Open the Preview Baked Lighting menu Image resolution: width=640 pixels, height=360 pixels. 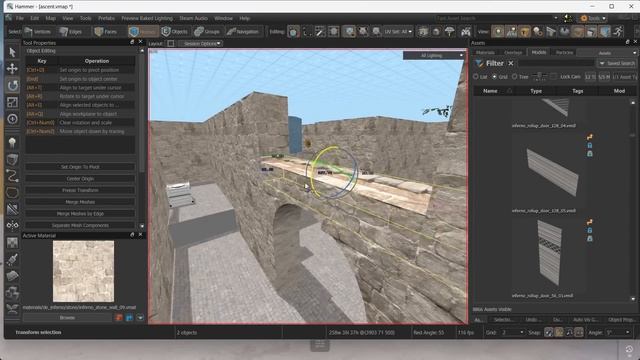coord(147,18)
